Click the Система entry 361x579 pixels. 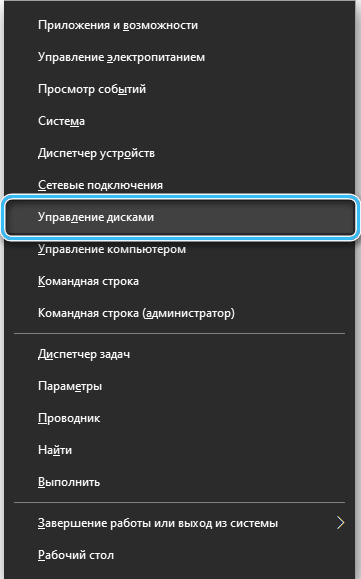coord(180,121)
